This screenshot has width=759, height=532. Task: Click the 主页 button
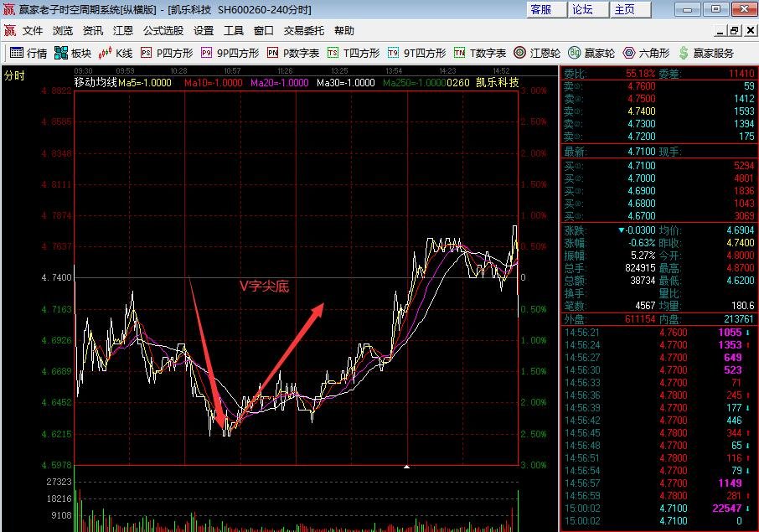pos(630,10)
